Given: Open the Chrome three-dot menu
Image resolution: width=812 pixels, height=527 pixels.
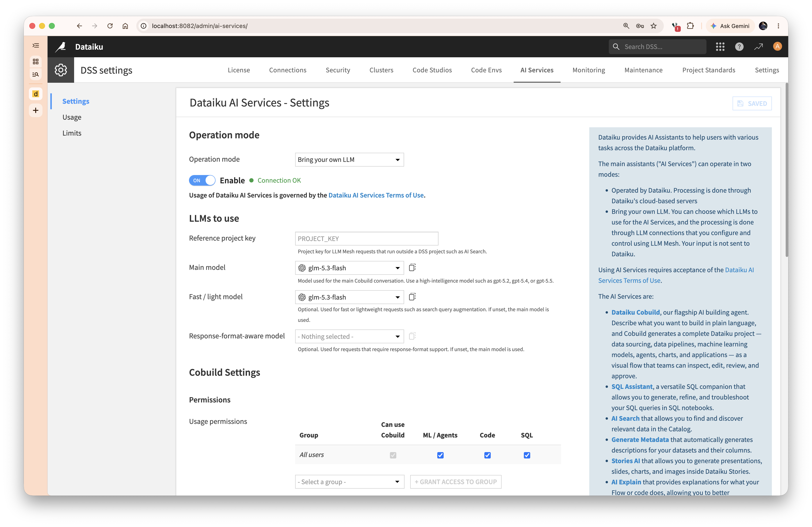Looking at the screenshot, I should [778, 26].
